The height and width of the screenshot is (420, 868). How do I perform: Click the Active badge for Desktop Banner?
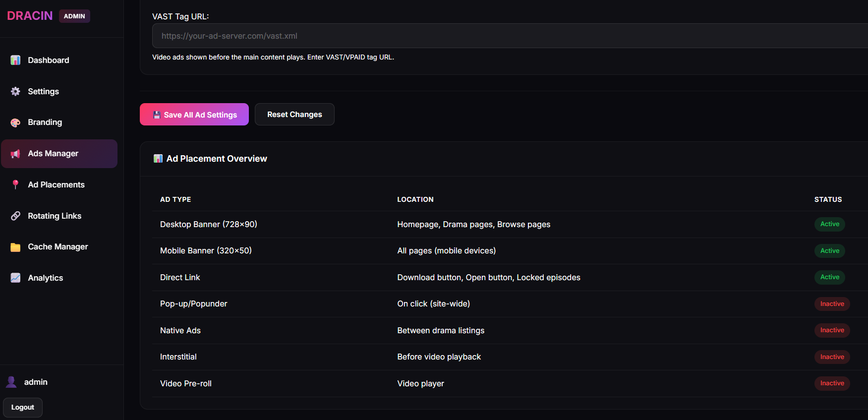pyautogui.click(x=829, y=224)
